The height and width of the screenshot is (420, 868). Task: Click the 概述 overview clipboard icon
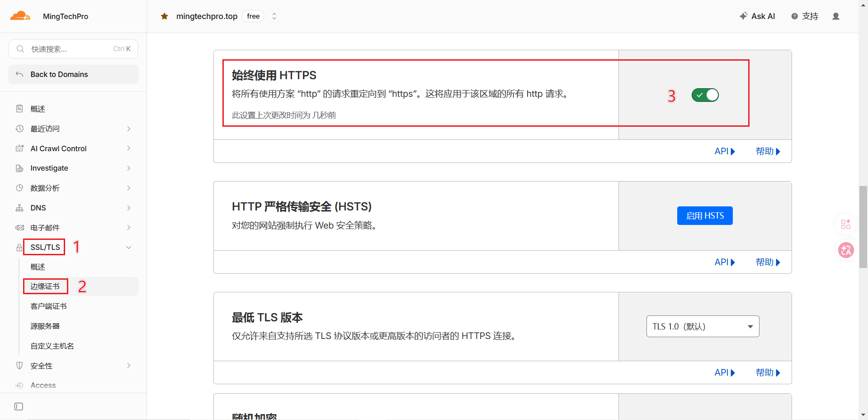click(19, 109)
